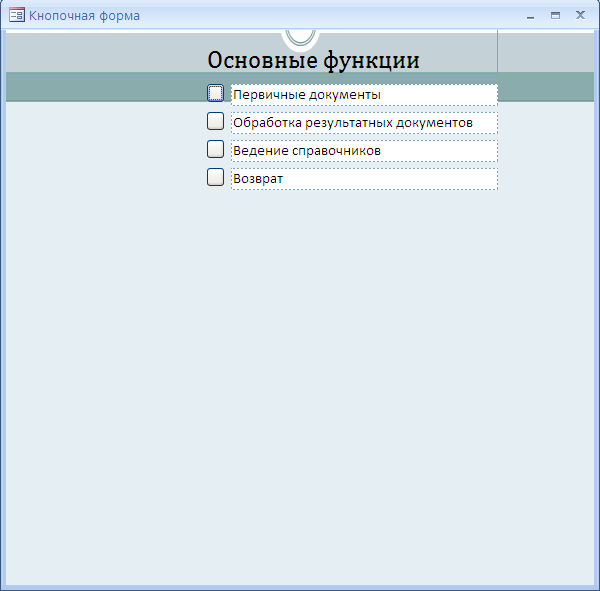Select the Обработка результатных документов label

(x=364, y=123)
